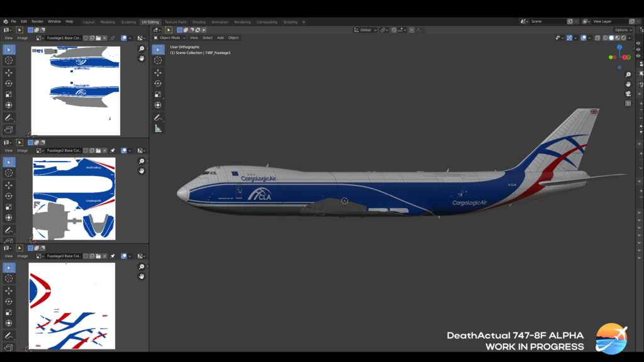Enable wireframe shading mode
This screenshot has width=644, height=362.
[606, 38]
